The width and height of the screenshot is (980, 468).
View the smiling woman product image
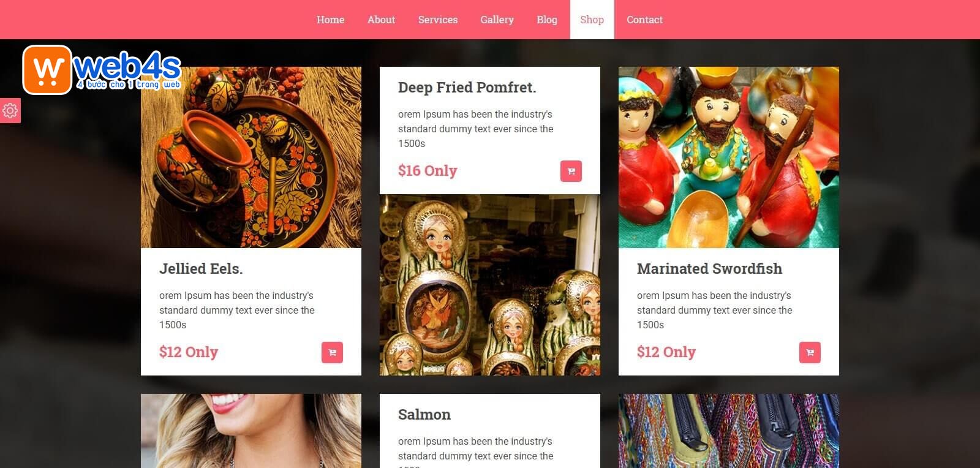point(251,431)
